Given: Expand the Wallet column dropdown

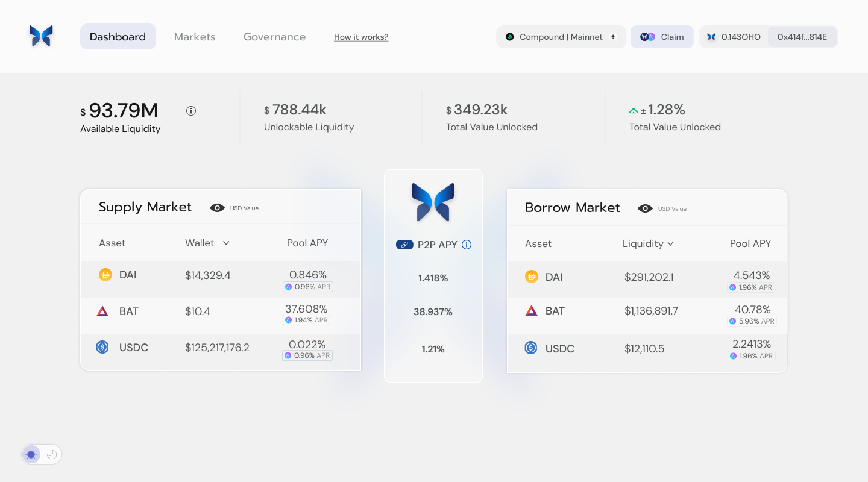Looking at the screenshot, I should 226,243.
